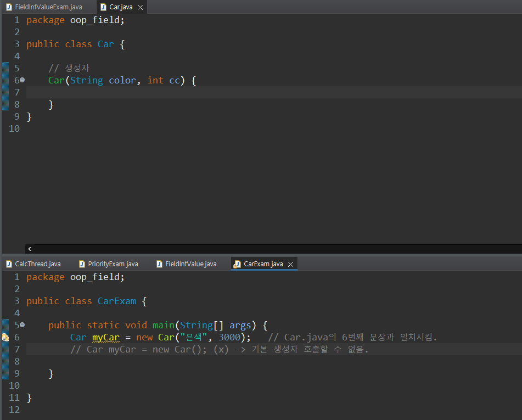Close the Car.java tab
522x420 pixels.
click(x=140, y=7)
